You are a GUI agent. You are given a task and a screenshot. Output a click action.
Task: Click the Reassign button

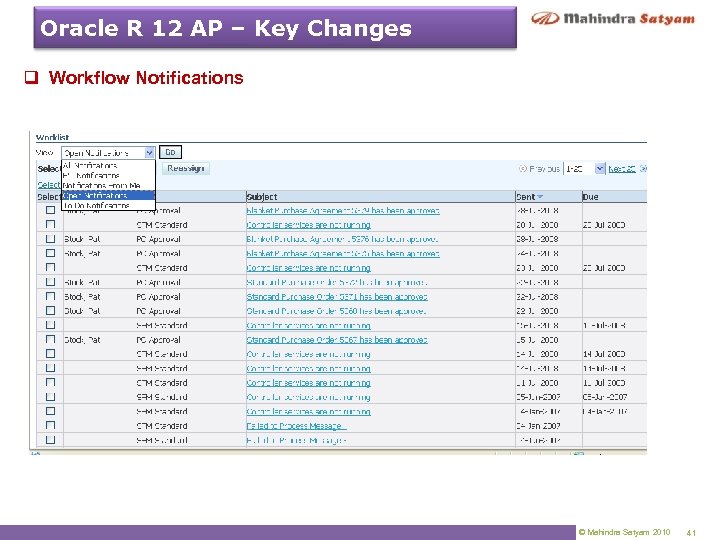(x=186, y=169)
